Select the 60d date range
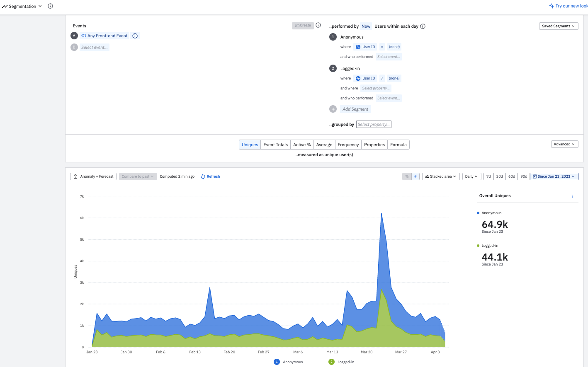The width and height of the screenshot is (588, 367). [512, 176]
